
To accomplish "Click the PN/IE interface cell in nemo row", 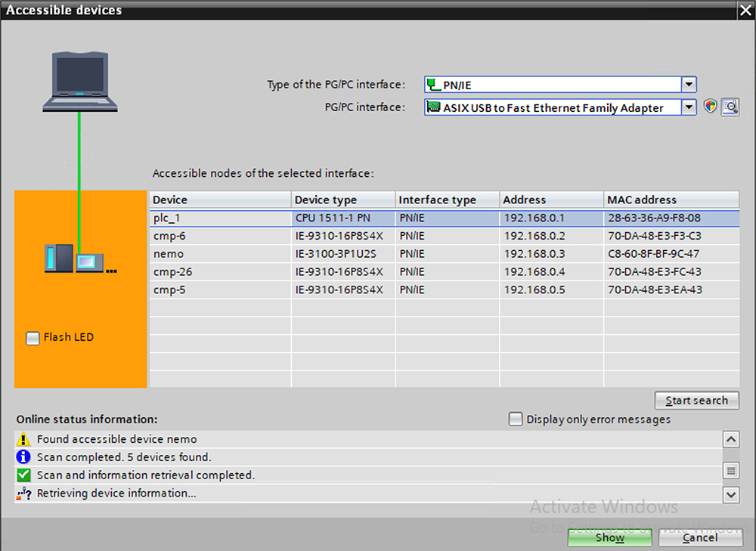I will pos(448,254).
